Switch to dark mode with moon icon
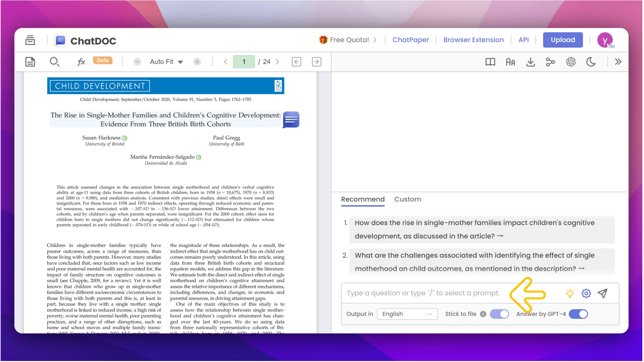 pyautogui.click(x=591, y=62)
